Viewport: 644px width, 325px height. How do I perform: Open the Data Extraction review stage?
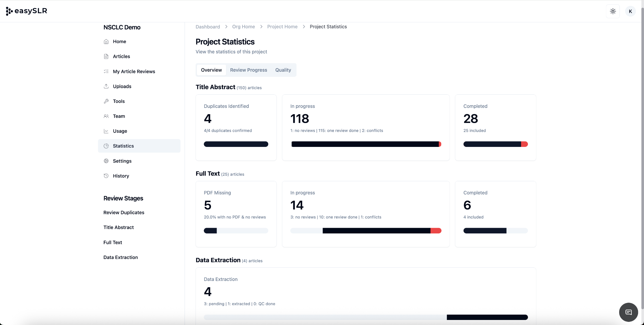pyautogui.click(x=120, y=257)
